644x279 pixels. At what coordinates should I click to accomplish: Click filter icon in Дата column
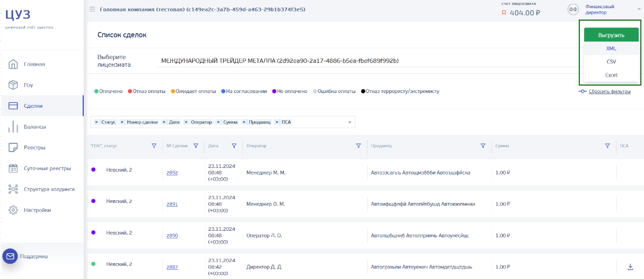point(234,146)
